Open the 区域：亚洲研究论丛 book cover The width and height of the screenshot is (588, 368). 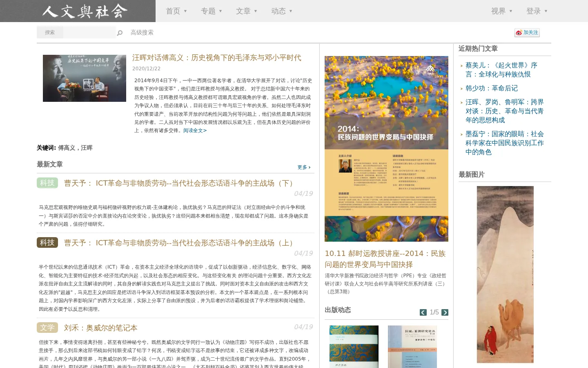pos(412,347)
